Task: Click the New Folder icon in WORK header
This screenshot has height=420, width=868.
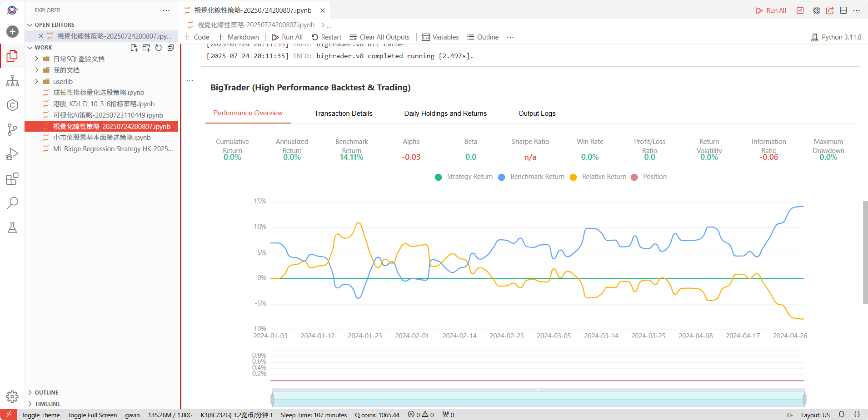Action: coord(146,48)
